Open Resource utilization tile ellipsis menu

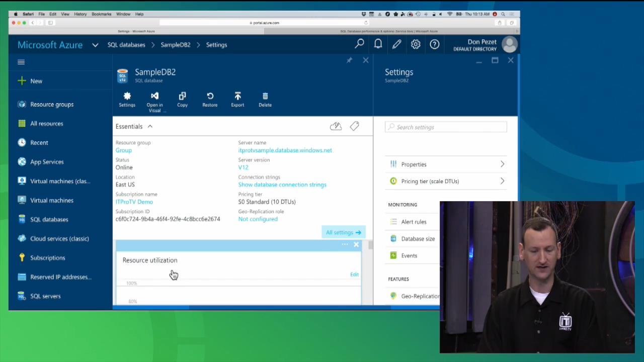[345, 245]
